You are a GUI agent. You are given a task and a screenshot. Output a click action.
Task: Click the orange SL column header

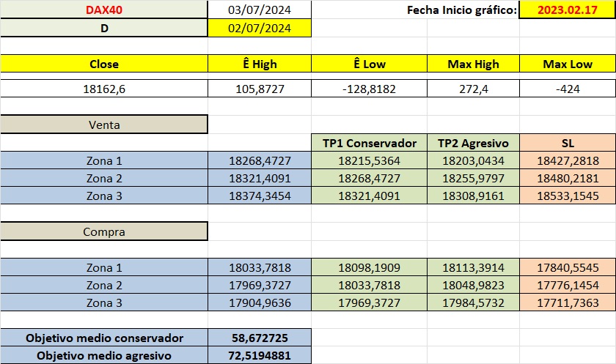pyautogui.click(x=568, y=143)
